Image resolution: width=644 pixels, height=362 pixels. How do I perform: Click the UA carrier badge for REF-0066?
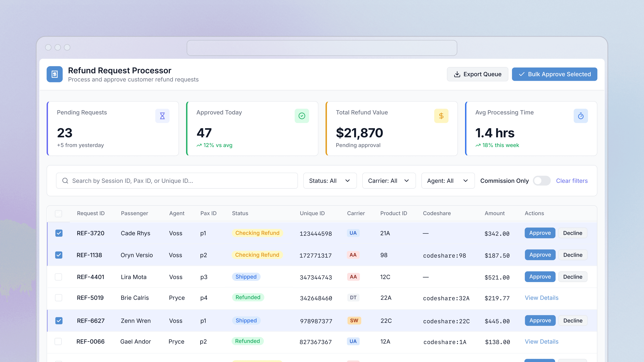click(x=353, y=341)
